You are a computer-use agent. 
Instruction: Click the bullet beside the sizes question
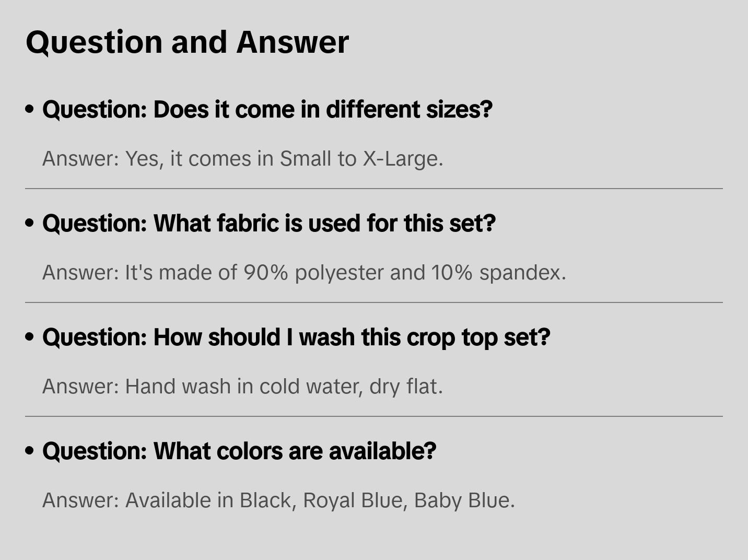[30, 110]
